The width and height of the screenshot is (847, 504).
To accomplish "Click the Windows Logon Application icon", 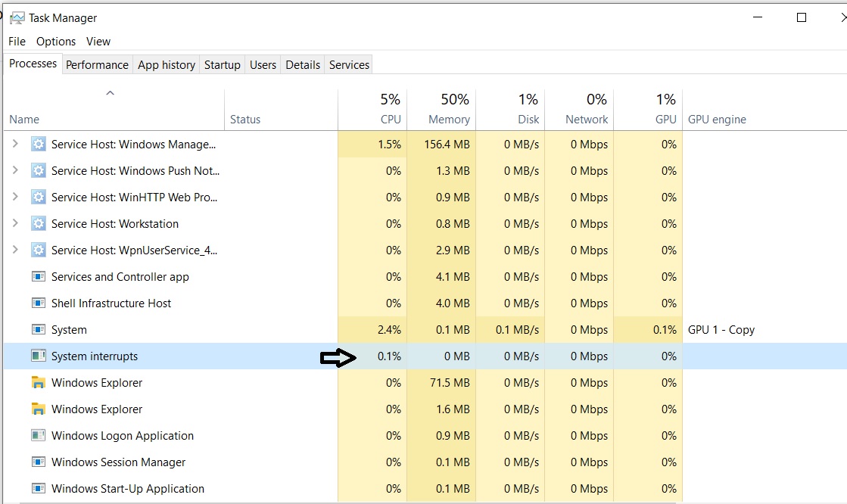I will pyautogui.click(x=39, y=436).
